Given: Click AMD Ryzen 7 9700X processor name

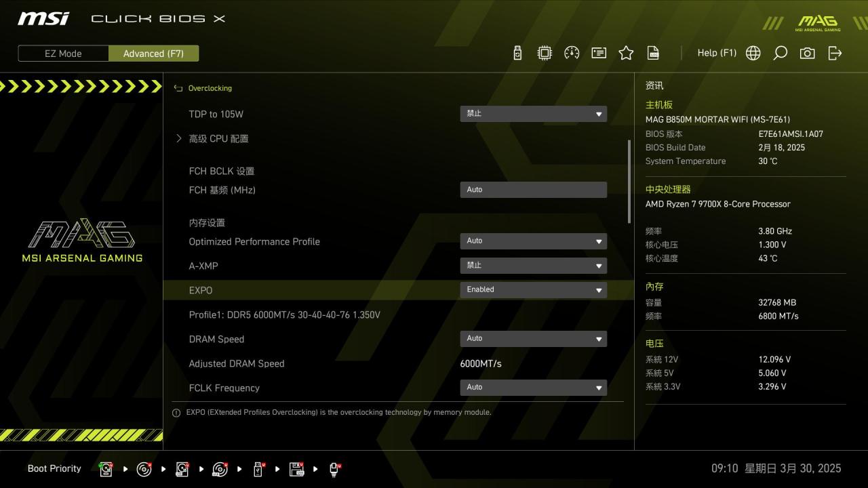Looking at the screenshot, I should tap(718, 204).
